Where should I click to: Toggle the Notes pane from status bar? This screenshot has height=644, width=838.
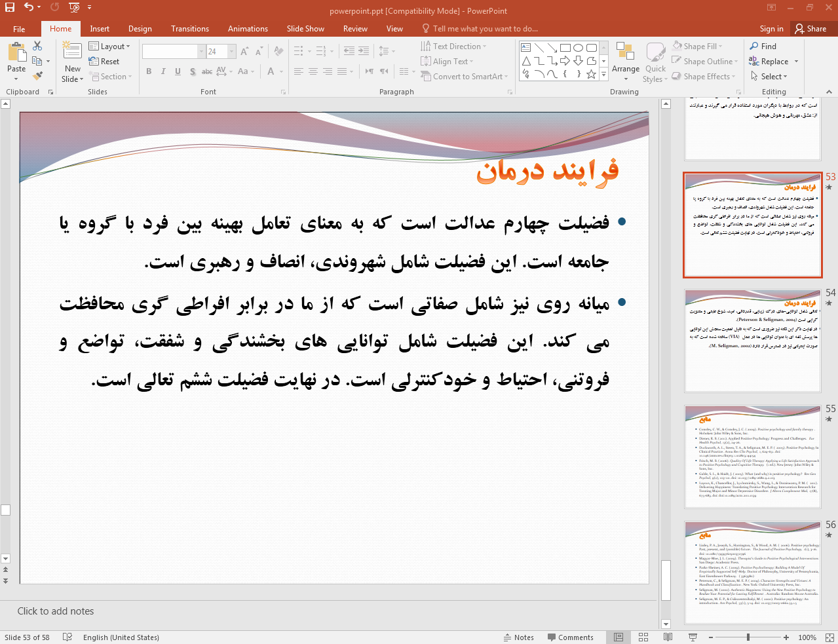coord(518,637)
